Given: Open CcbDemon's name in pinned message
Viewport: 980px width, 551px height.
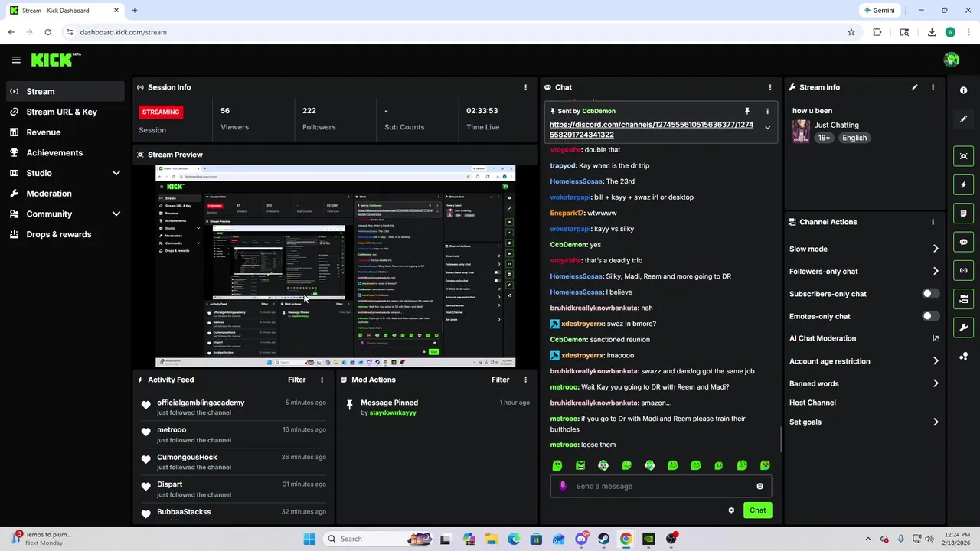Looking at the screenshot, I should 599,111.
